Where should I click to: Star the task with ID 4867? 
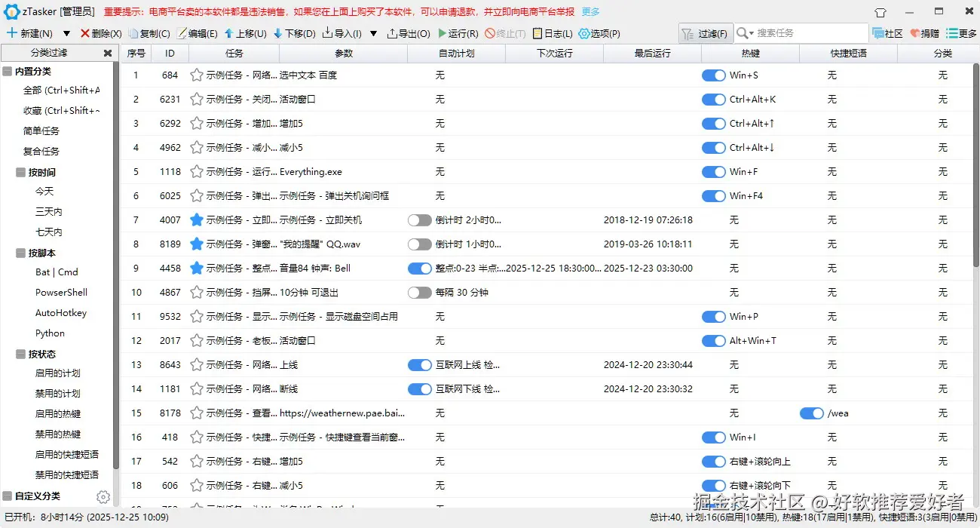[197, 293]
